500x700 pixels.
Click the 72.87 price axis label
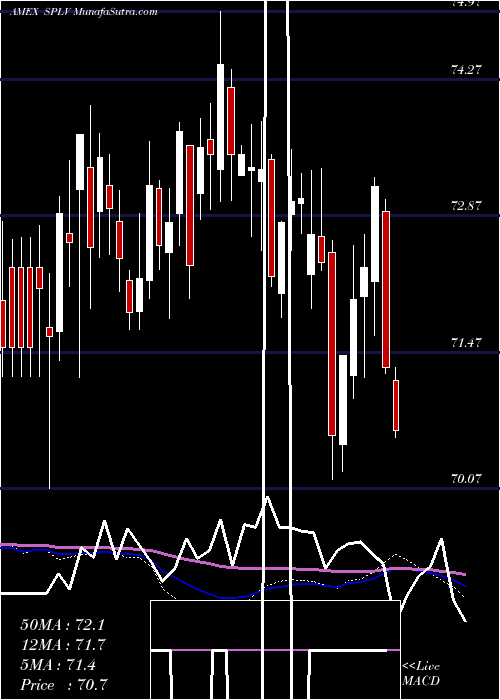pos(466,206)
